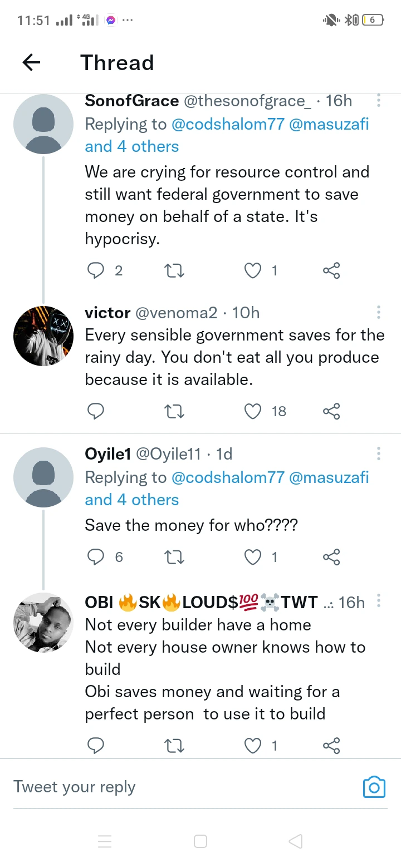Reply to SonofGrace's tweet via comment icon
The width and height of the screenshot is (401, 868).
[x=96, y=270]
